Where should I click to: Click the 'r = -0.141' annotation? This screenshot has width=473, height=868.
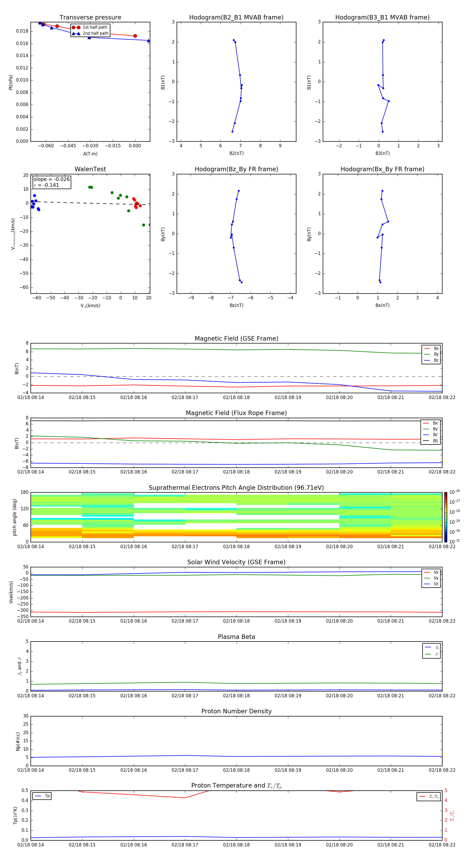(47, 185)
